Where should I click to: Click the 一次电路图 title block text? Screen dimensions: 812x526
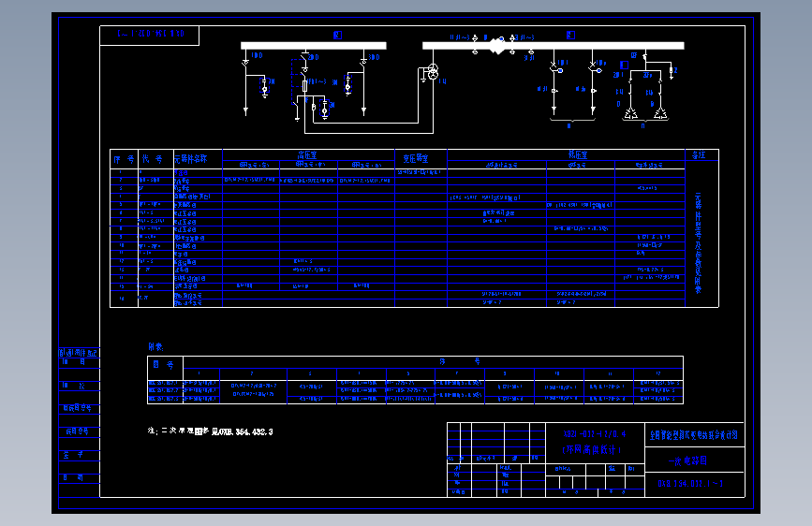coord(687,460)
